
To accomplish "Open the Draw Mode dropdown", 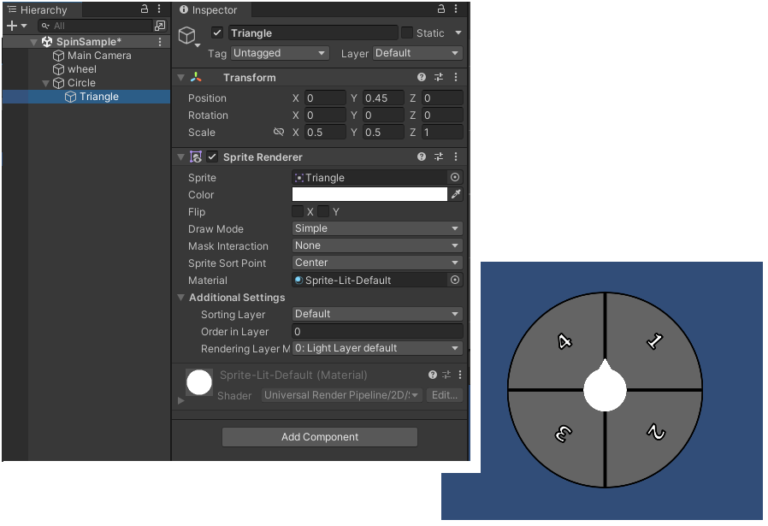I will pyautogui.click(x=377, y=229).
